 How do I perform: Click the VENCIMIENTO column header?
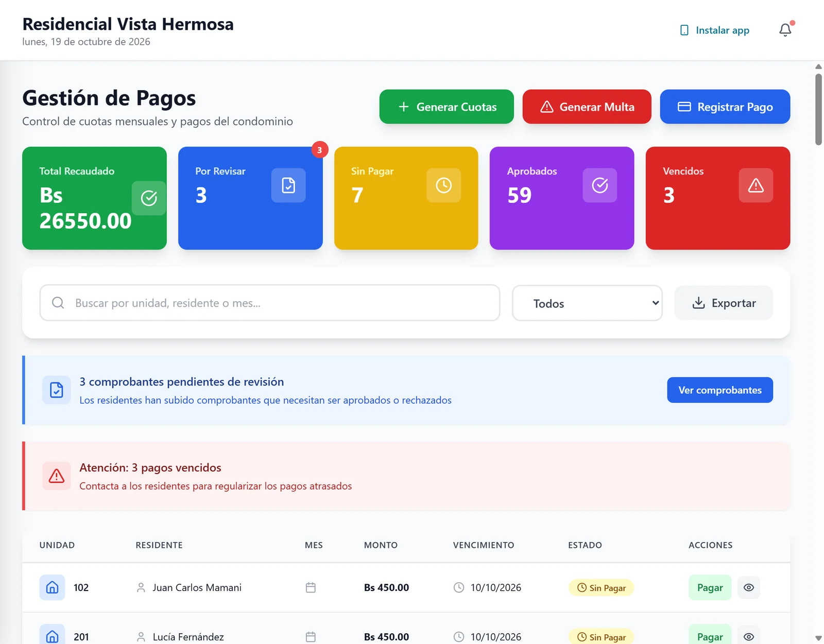pos(484,545)
